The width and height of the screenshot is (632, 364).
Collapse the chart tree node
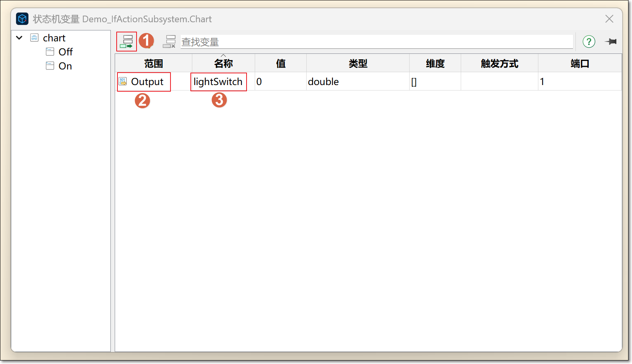pyautogui.click(x=19, y=38)
